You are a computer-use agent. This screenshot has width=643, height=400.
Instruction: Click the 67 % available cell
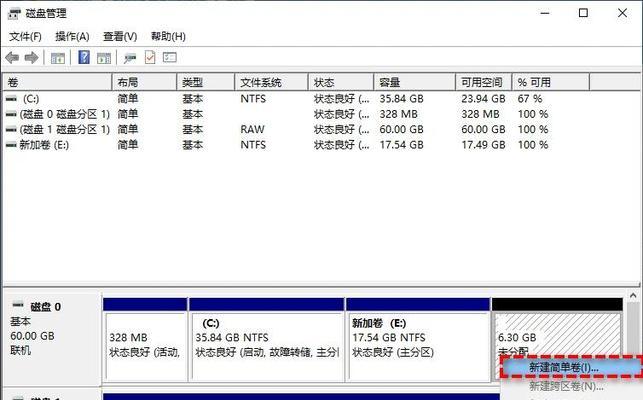pos(530,99)
